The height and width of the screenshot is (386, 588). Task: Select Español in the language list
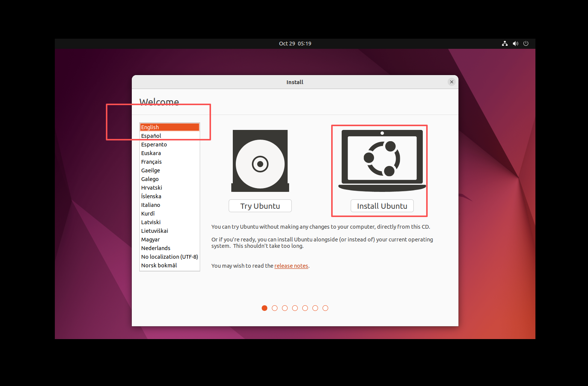(170, 136)
